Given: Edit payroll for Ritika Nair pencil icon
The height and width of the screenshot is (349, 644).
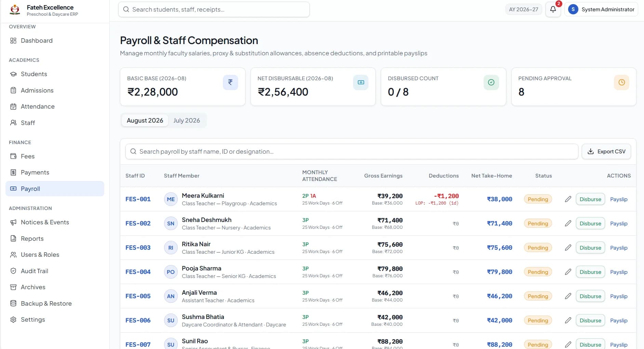Looking at the screenshot, I should pyautogui.click(x=568, y=248).
